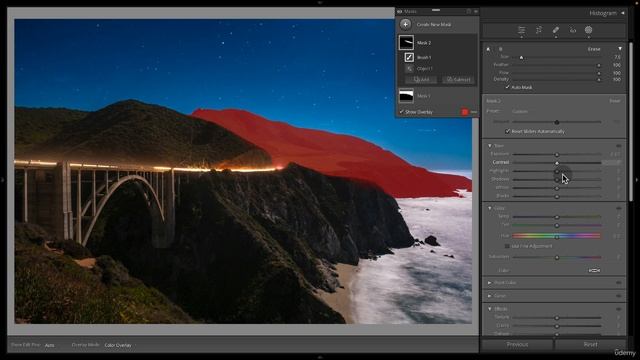Click the Temp slider

(557, 217)
